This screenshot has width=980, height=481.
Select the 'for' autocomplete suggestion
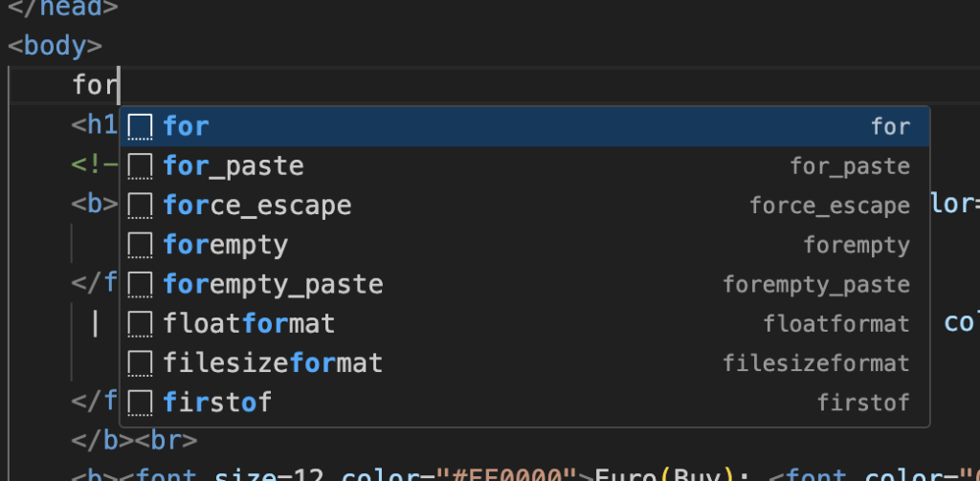point(187,126)
